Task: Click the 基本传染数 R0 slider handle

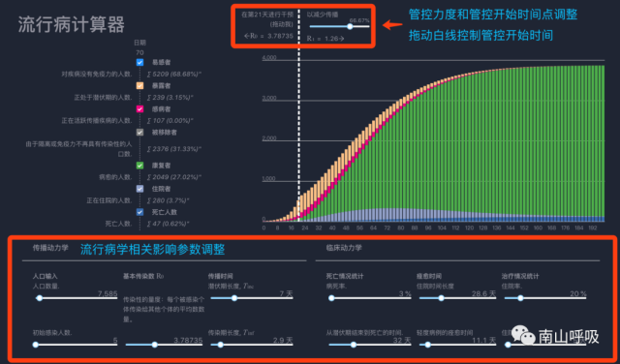Action: [x=155, y=345]
